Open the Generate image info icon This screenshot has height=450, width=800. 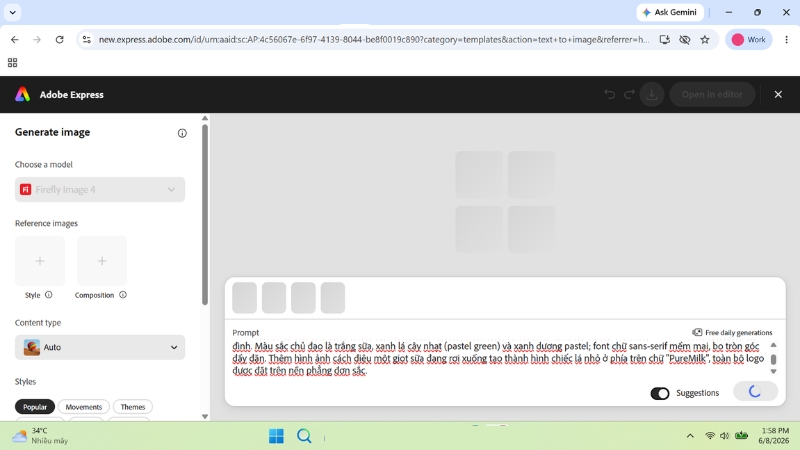coord(182,133)
